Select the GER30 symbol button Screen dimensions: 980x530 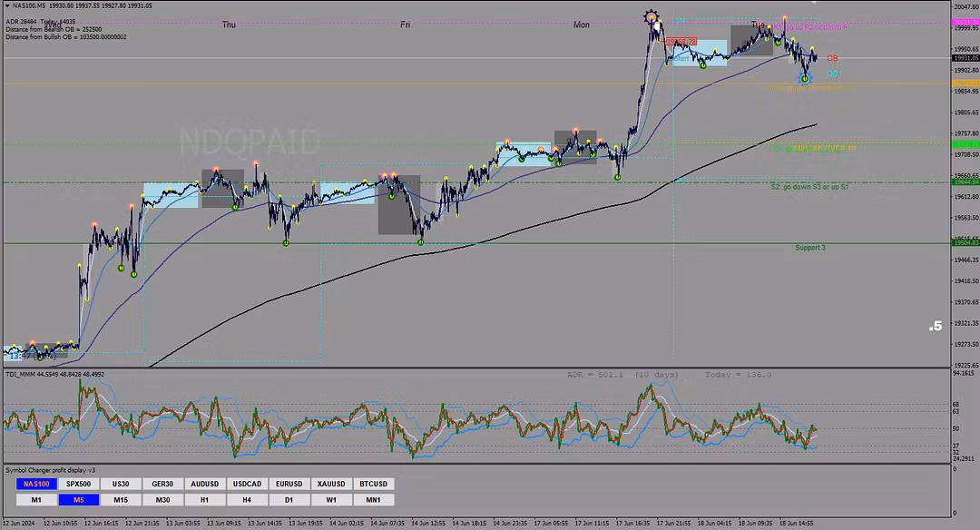162,484
